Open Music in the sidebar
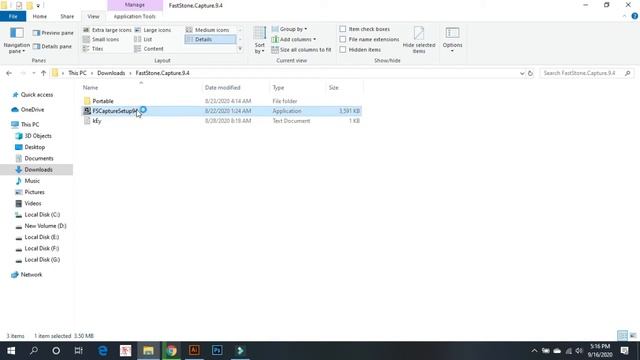Screen dimensions: 640x360 click(x=32, y=181)
